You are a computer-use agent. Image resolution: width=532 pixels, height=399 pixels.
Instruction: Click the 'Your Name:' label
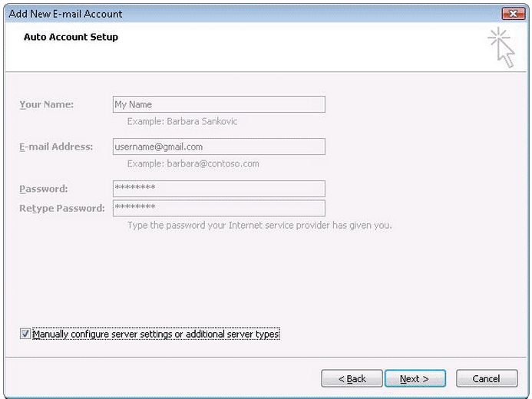(47, 104)
